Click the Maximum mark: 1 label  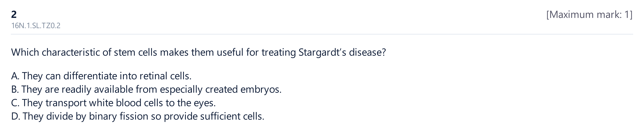589,15
